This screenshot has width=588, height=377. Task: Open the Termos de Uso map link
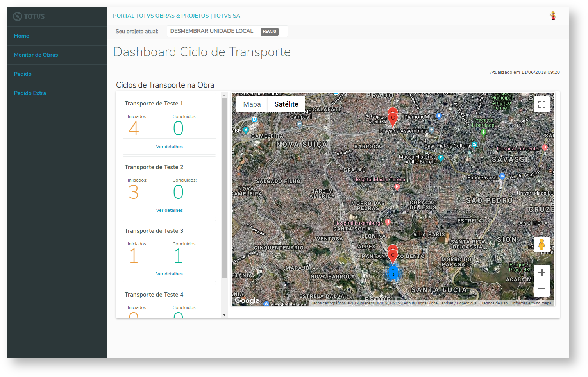494,303
